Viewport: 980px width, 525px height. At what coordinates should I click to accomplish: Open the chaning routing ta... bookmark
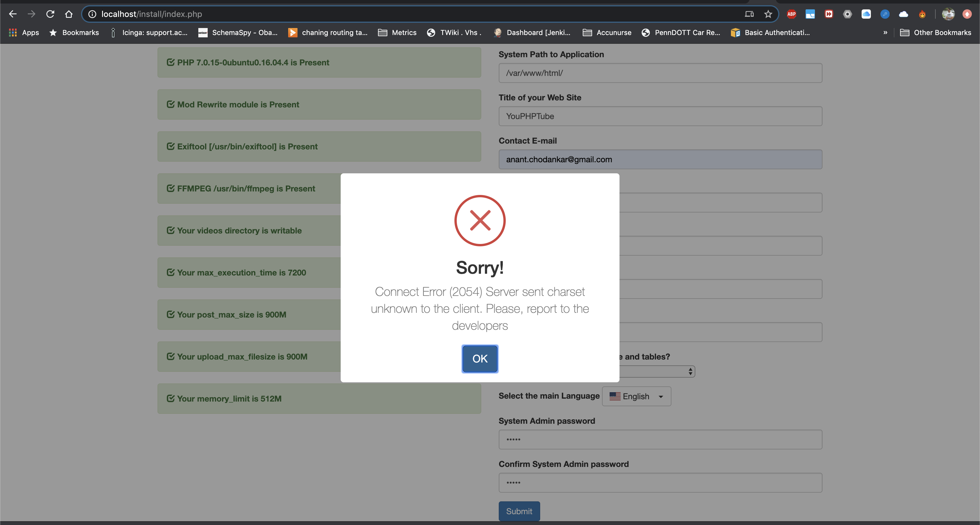(328, 33)
